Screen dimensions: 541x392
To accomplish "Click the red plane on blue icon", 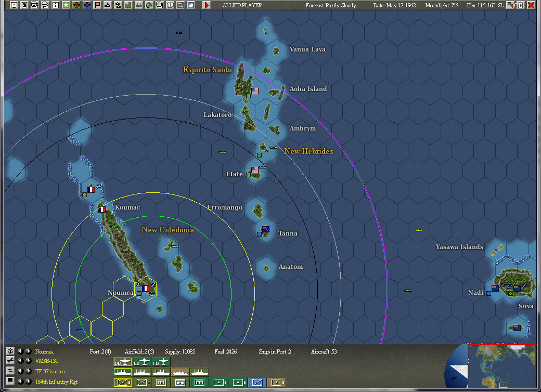I will [87, 5].
